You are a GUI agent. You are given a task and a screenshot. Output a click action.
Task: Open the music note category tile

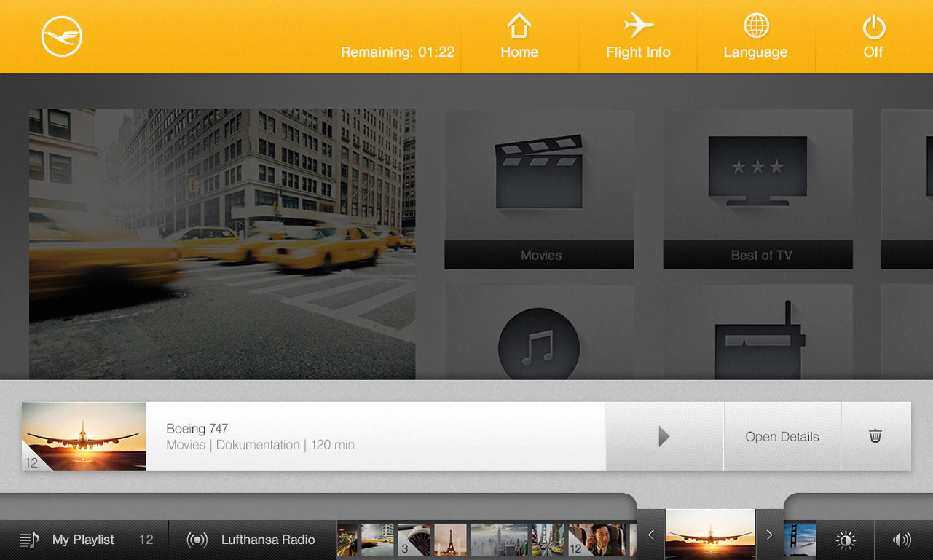[x=540, y=335]
